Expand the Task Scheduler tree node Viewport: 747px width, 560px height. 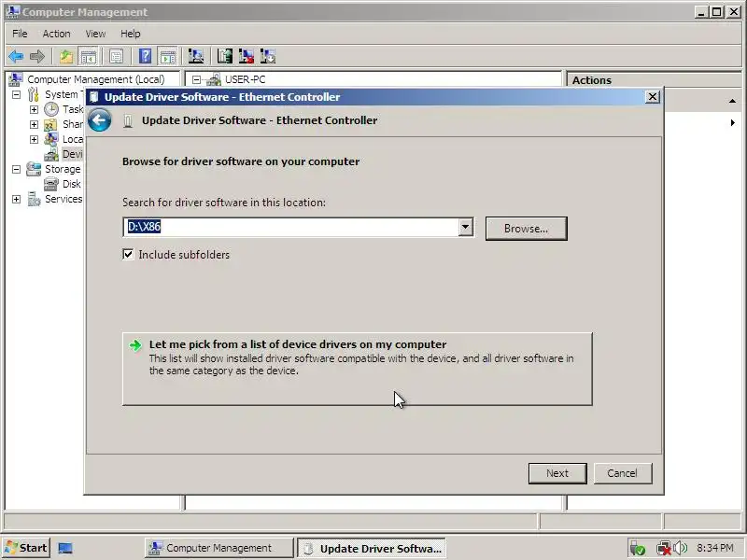34,109
